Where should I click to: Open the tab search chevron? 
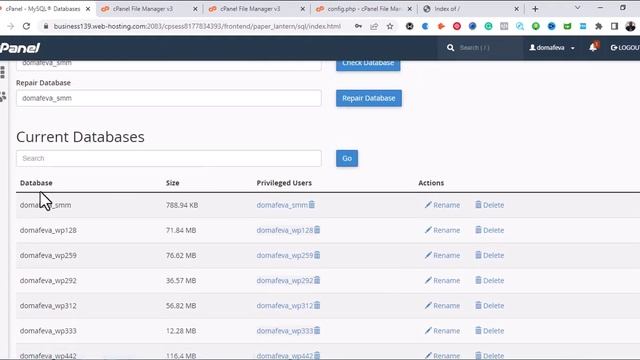[x=577, y=8]
